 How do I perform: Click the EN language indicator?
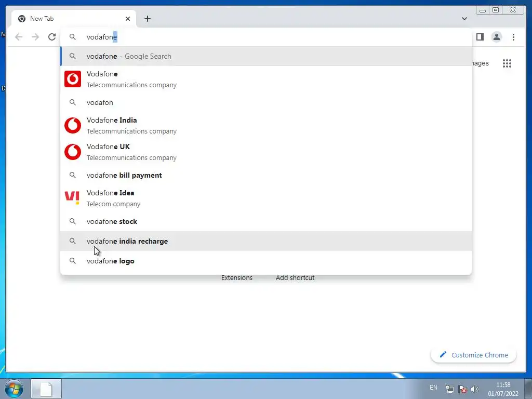[x=433, y=388]
